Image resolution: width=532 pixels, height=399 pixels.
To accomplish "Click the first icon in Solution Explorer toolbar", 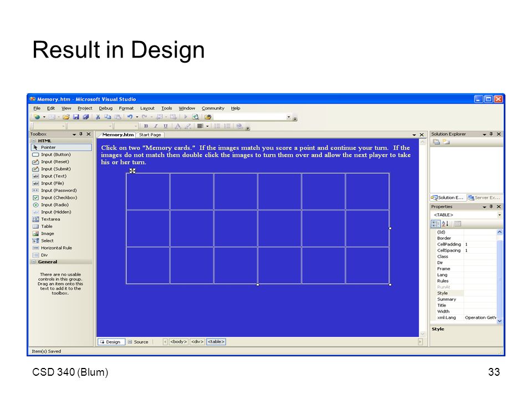I will point(436,142).
